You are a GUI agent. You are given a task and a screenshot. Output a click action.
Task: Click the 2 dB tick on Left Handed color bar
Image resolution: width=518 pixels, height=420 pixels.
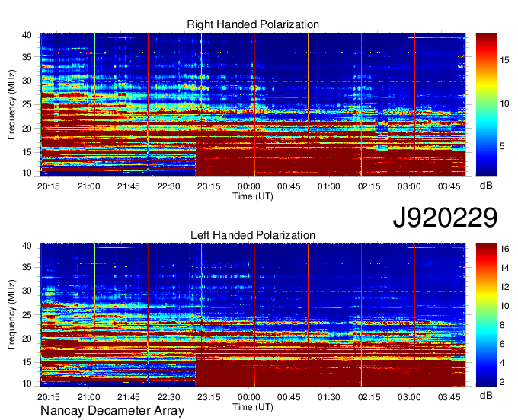(x=503, y=382)
